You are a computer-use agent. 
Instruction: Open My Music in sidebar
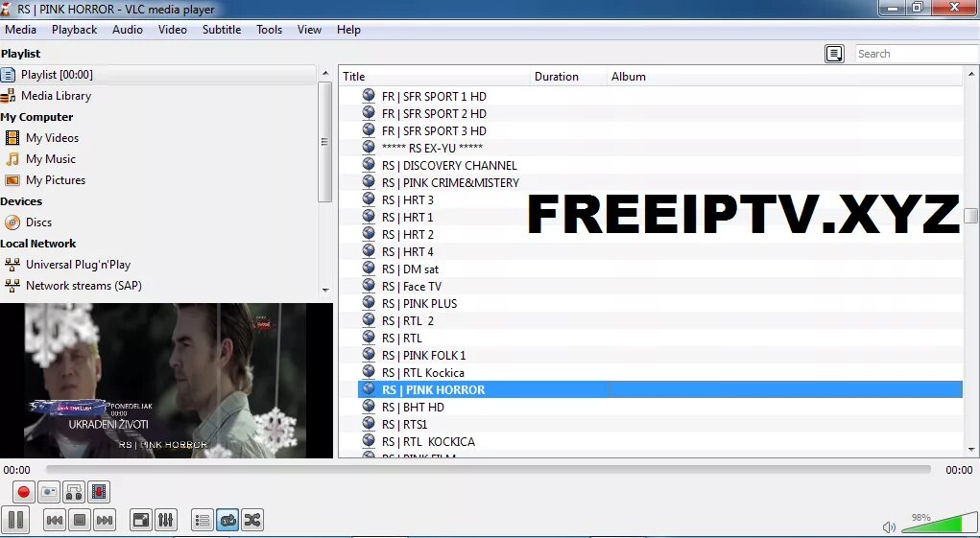point(158,159)
